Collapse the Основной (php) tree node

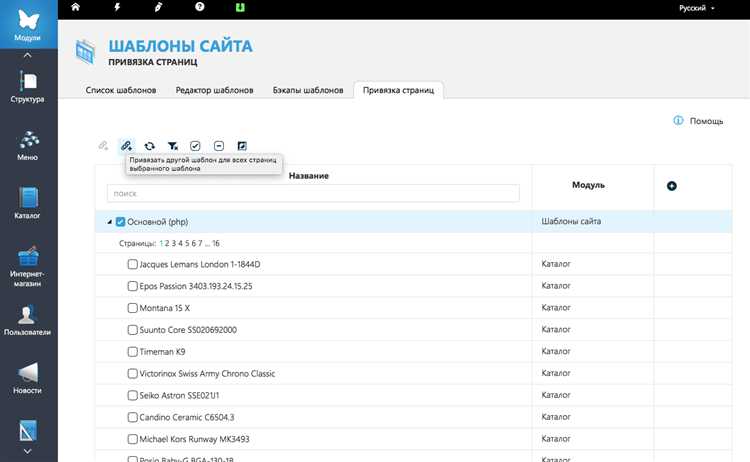[110, 222]
